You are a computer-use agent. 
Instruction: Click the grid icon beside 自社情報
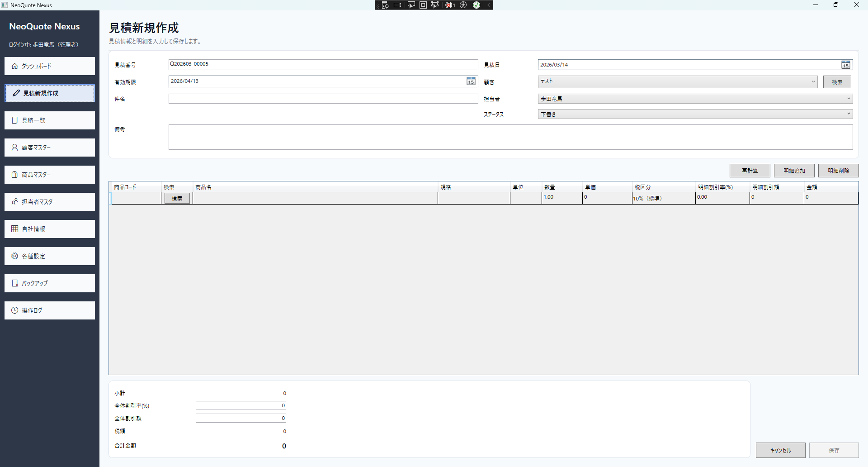pos(15,229)
